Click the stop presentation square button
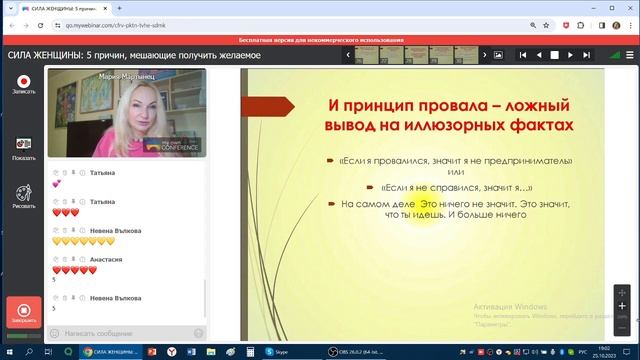640x360 pixels. pos(554,55)
